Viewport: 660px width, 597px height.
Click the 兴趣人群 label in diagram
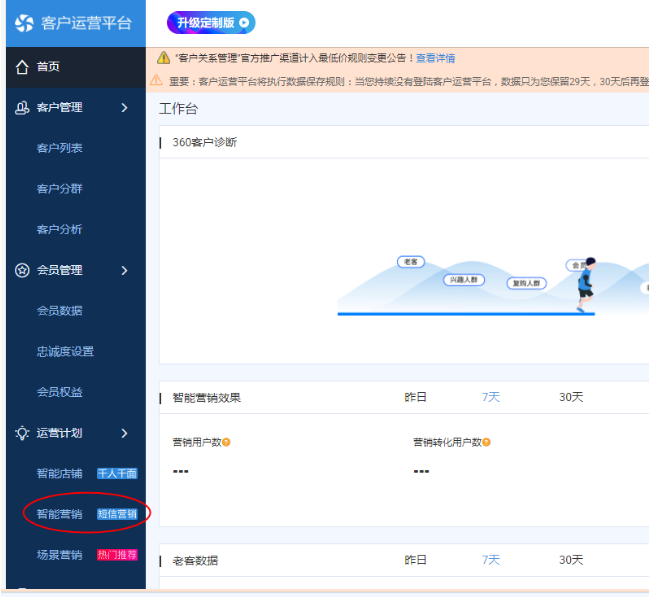pos(464,280)
